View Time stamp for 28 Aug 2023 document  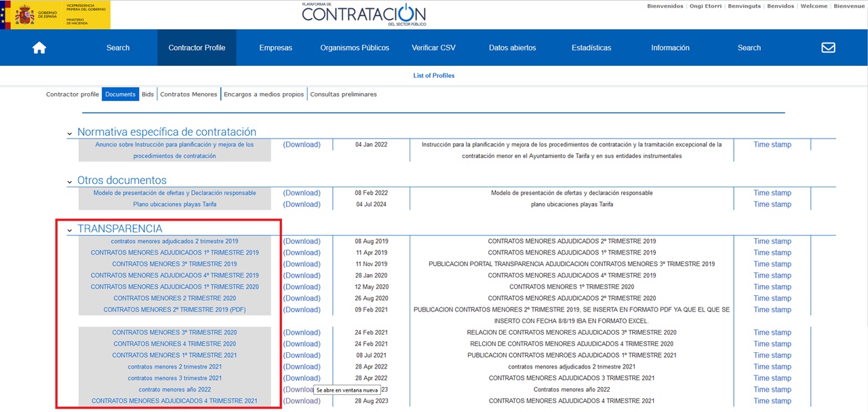click(772, 401)
